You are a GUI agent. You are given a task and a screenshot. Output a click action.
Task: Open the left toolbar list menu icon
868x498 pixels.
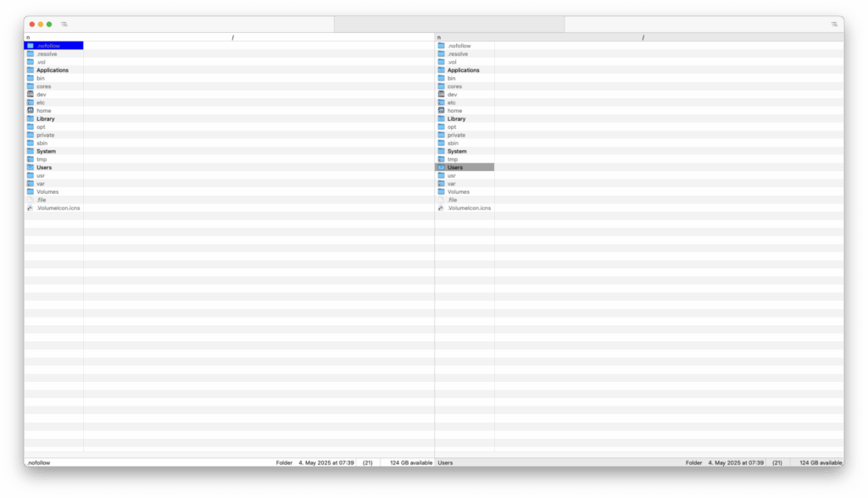pos(64,24)
